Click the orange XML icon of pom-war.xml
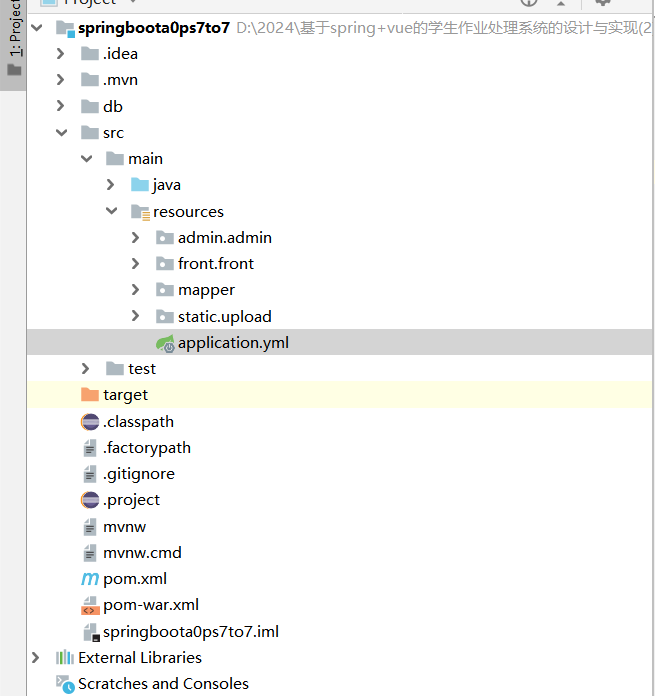This screenshot has height=696, width=655. [89, 605]
